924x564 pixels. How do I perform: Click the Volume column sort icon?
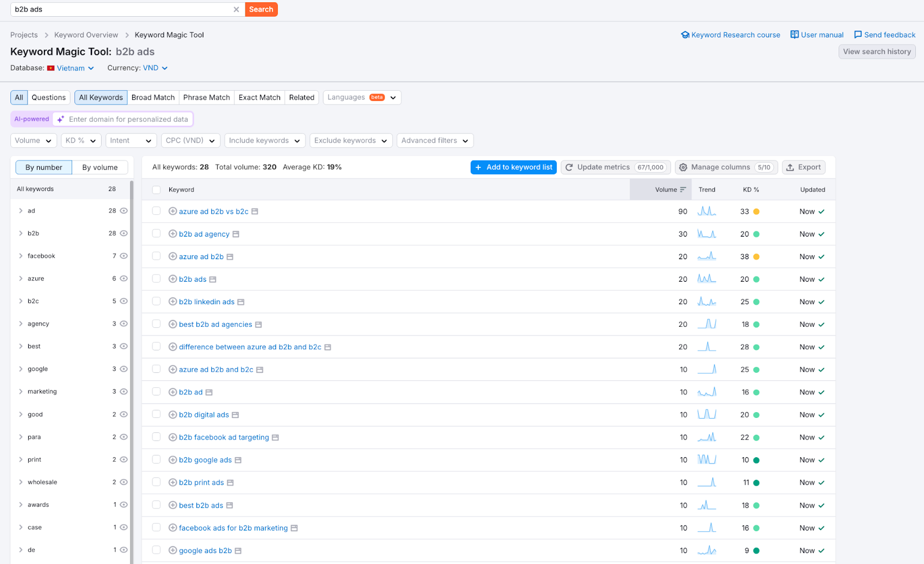coord(683,189)
